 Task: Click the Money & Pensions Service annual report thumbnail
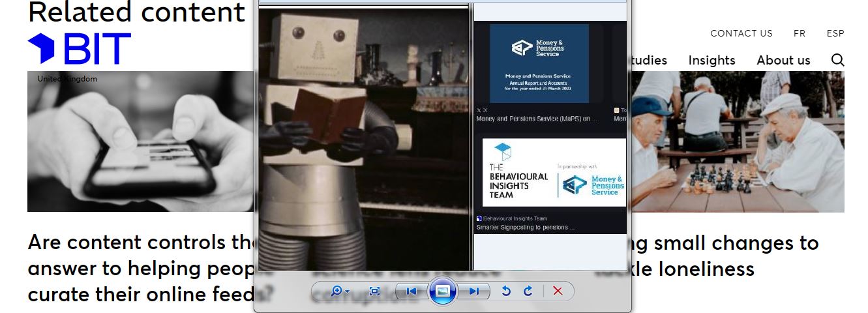[539, 63]
